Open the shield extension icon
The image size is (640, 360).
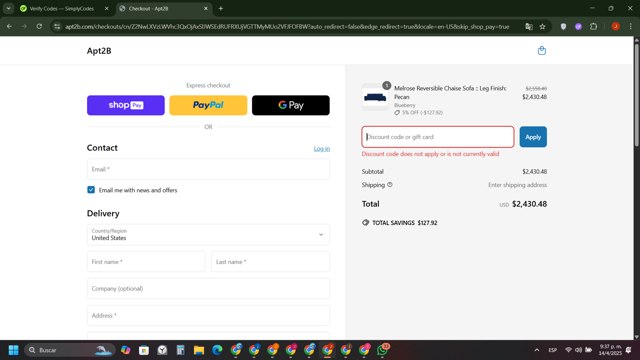click(x=563, y=27)
